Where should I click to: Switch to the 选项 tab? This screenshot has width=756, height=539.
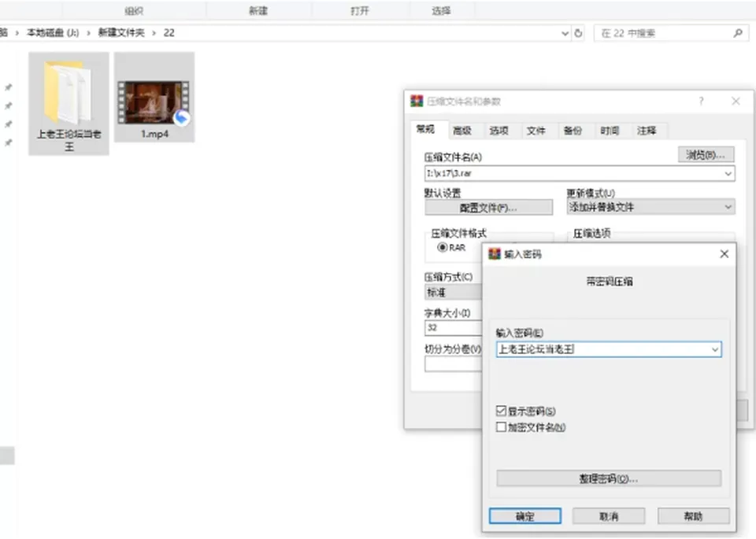[499, 131]
